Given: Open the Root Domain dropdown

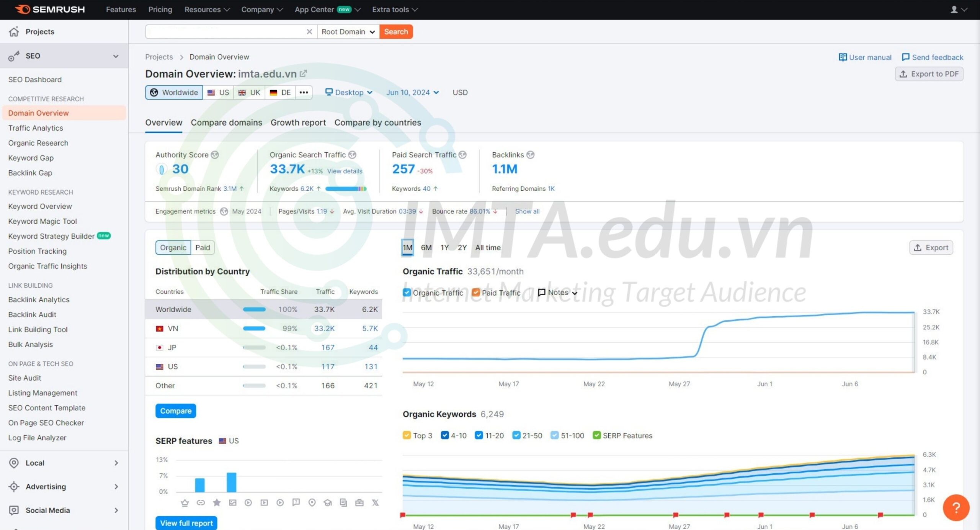Looking at the screenshot, I should pos(348,31).
